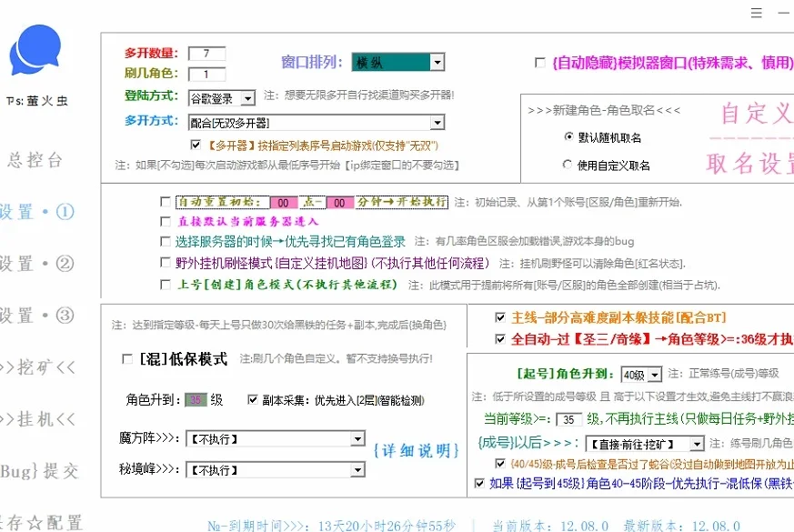Enable 野外挂机刷怪模式 checkbox
The width and height of the screenshot is (794, 532).
click(166, 263)
